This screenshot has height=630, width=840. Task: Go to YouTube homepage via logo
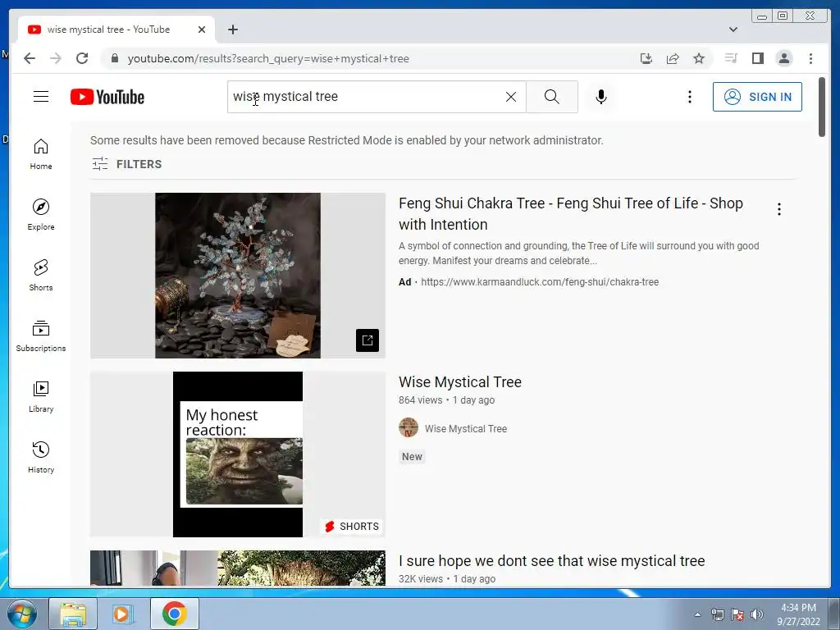point(107,97)
